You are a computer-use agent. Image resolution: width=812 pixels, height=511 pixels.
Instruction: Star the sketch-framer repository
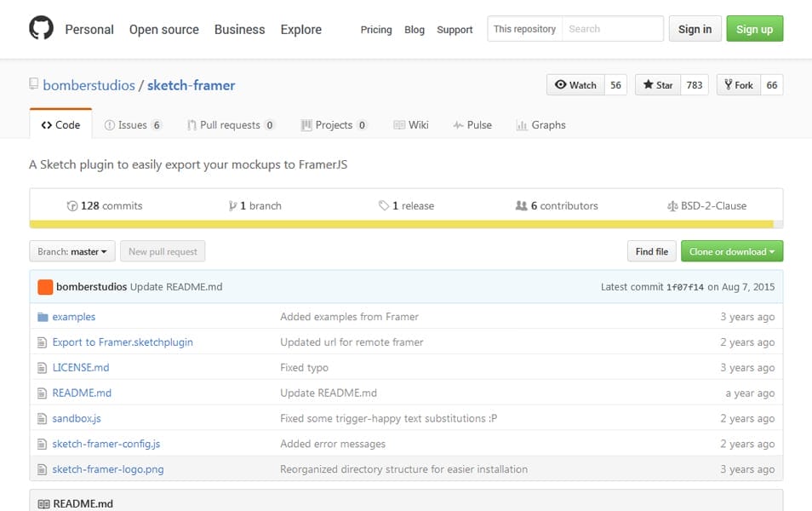(658, 85)
